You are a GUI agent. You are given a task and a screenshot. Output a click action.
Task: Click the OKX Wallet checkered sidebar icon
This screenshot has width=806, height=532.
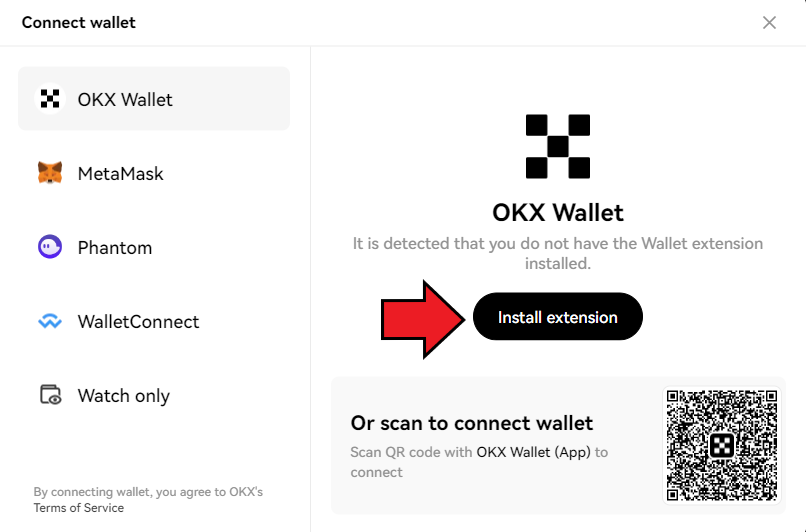(50, 99)
